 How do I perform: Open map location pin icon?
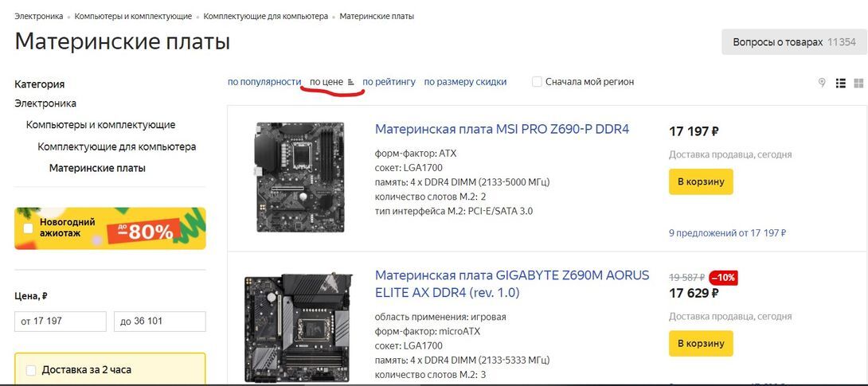[x=822, y=83]
